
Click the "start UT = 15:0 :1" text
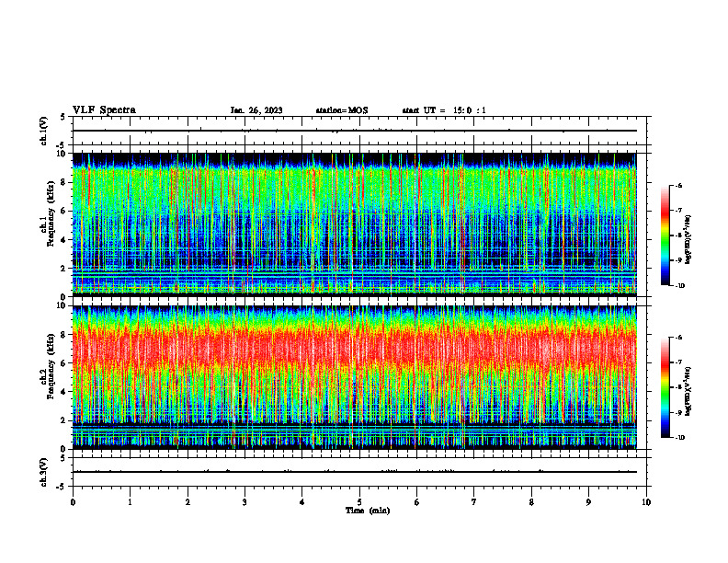[x=444, y=110]
